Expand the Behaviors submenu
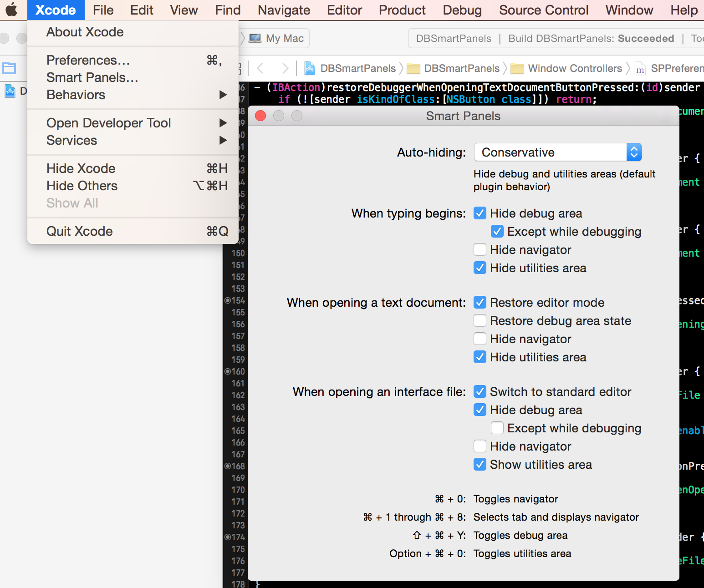This screenshot has height=588, width=704. [133, 95]
